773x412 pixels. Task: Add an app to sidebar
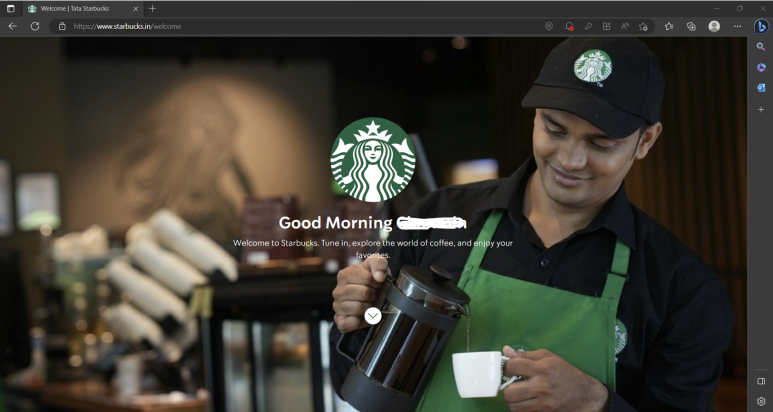(761, 109)
